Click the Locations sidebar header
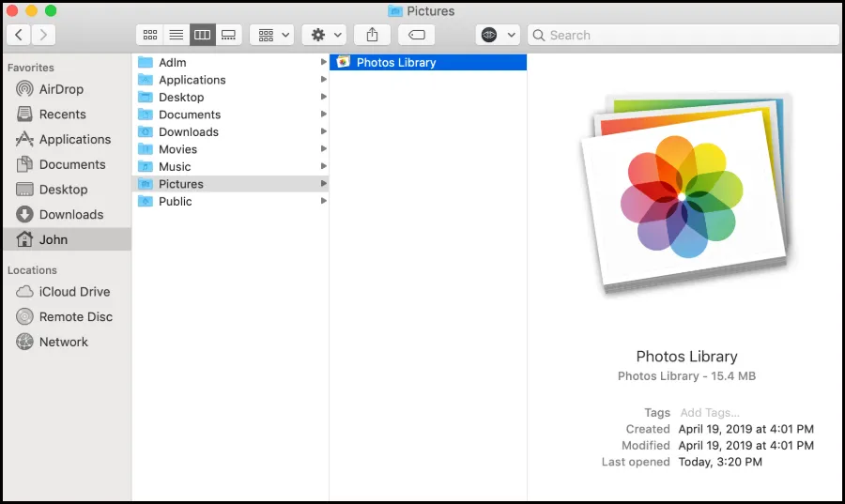This screenshot has width=845, height=504. coord(32,270)
